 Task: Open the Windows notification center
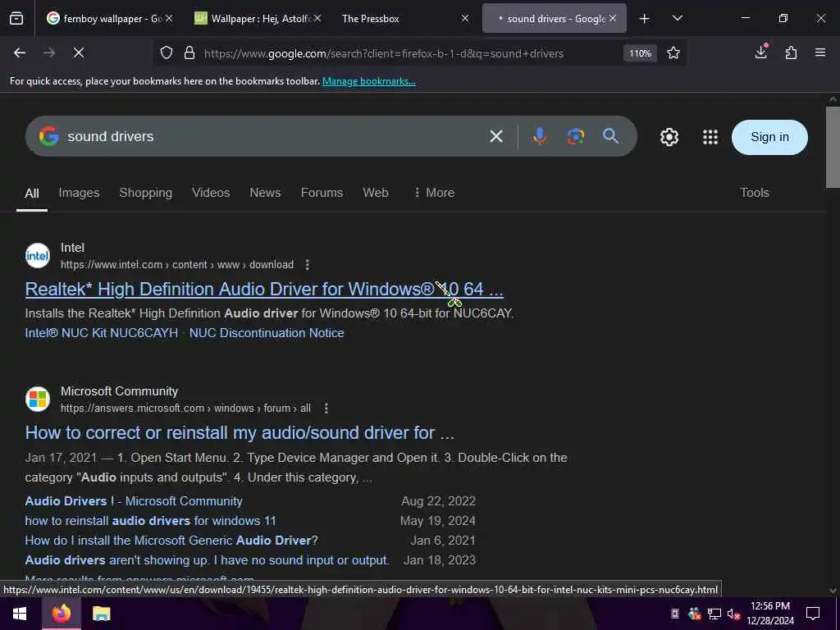(x=813, y=614)
